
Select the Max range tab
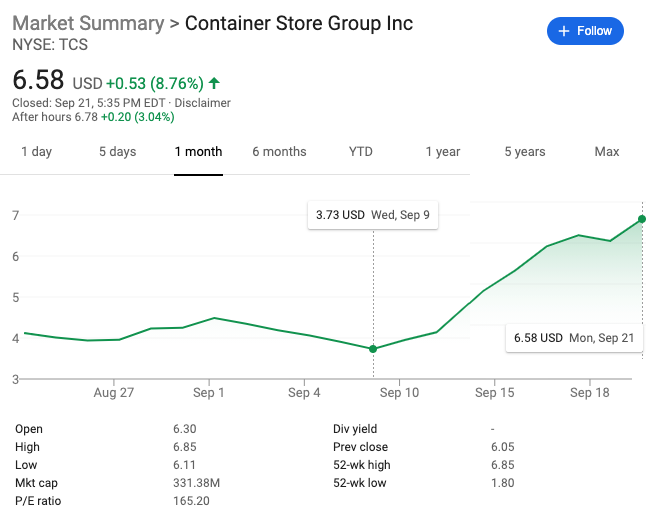606,152
